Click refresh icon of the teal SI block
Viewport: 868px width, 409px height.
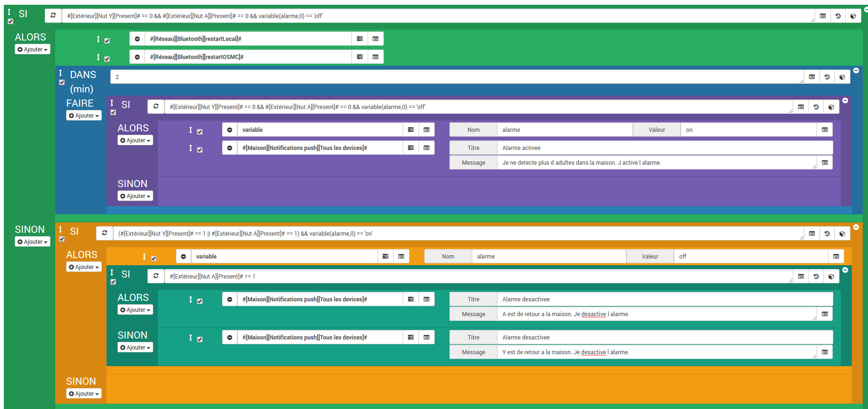point(156,276)
